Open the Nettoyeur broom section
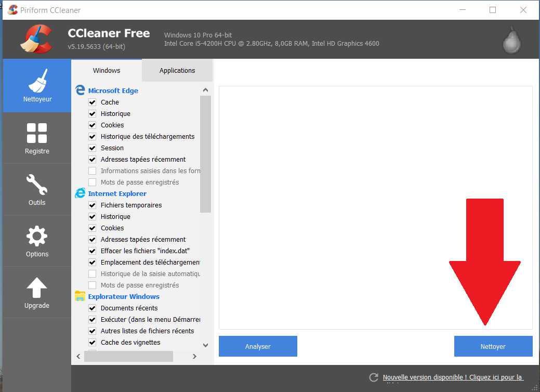 click(x=37, y=85)
